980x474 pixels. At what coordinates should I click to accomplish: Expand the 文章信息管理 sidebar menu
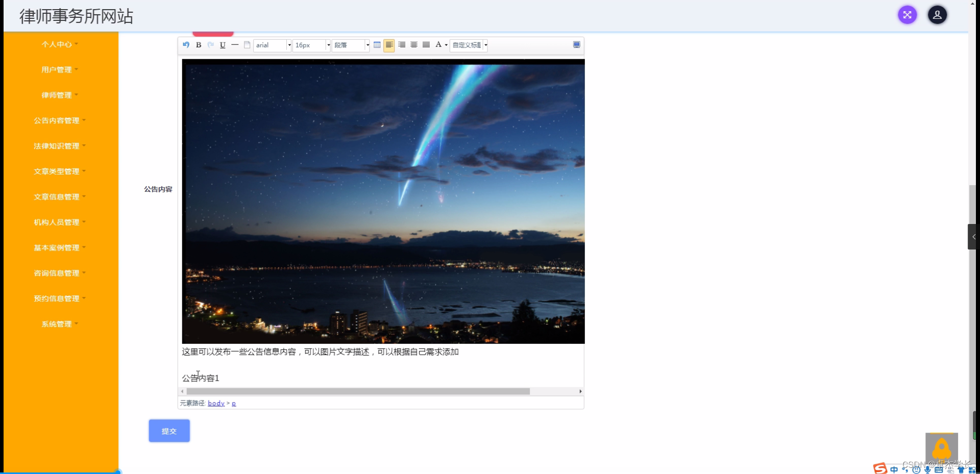click(60, 197)
